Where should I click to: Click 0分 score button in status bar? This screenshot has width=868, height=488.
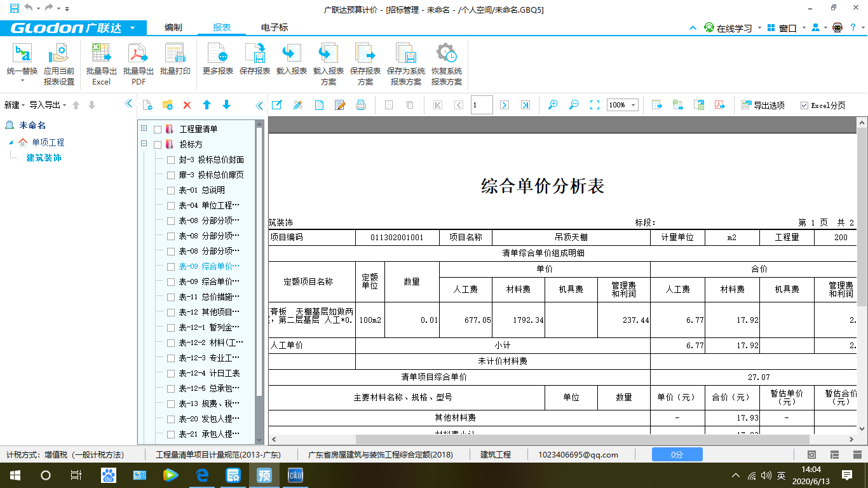click(x=677, y=455)
